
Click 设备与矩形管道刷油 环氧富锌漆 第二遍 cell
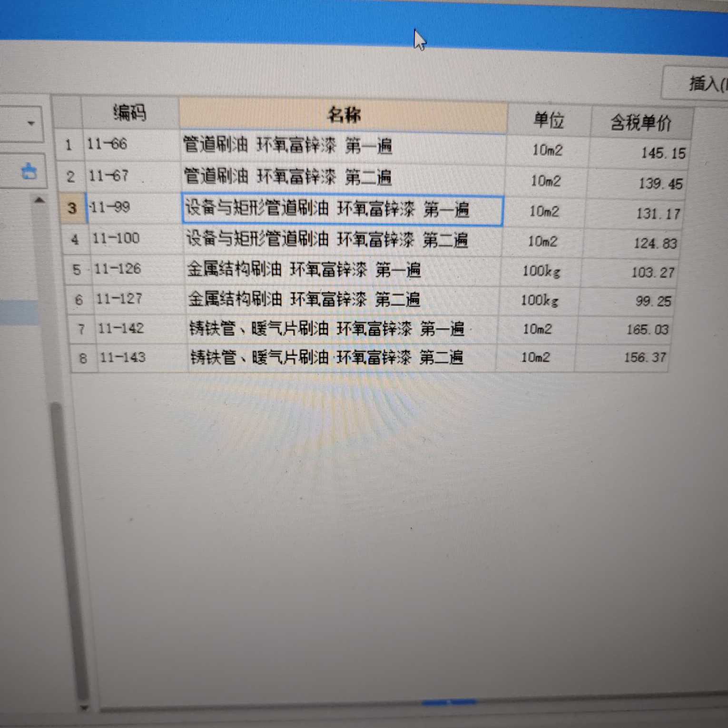[x=343, y=240]
